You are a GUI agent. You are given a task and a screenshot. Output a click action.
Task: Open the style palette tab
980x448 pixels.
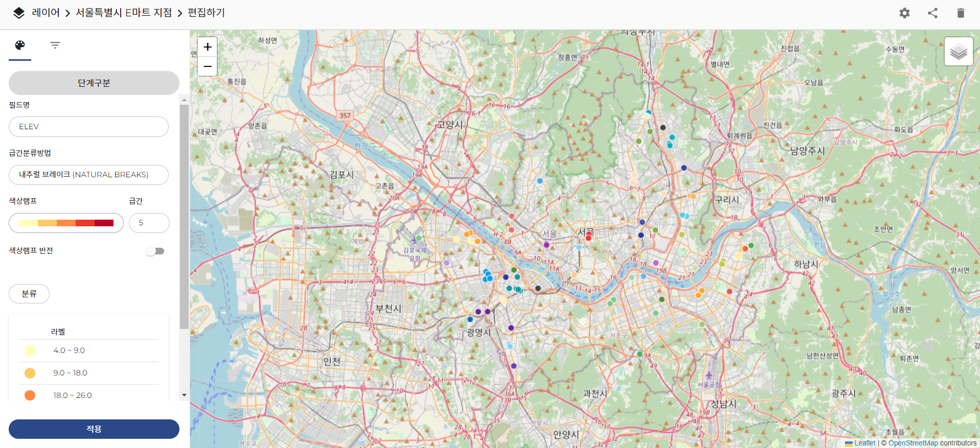pos(20,45)
